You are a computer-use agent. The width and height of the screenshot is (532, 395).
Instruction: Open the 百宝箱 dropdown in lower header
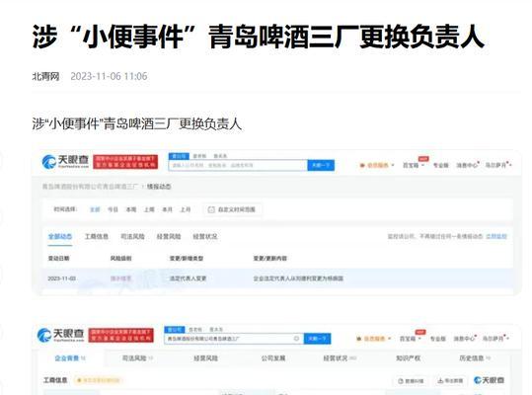[x=411, y=339]
